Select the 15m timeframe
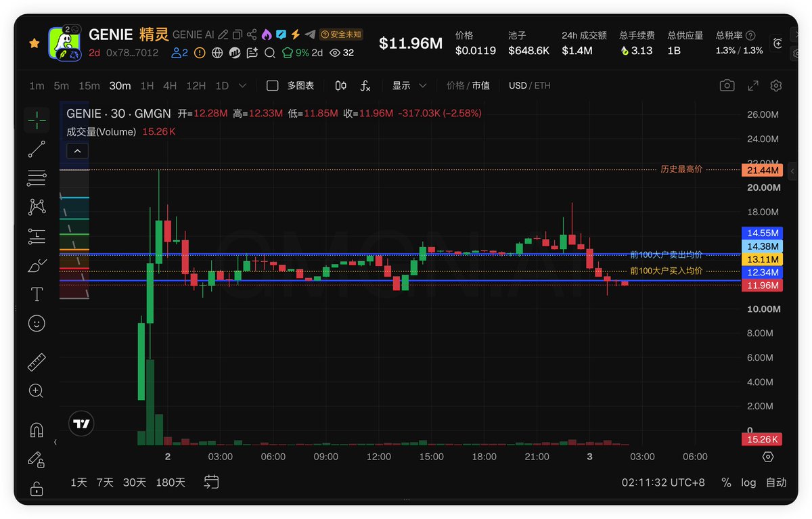812x519 pixels. click(89, 86)
